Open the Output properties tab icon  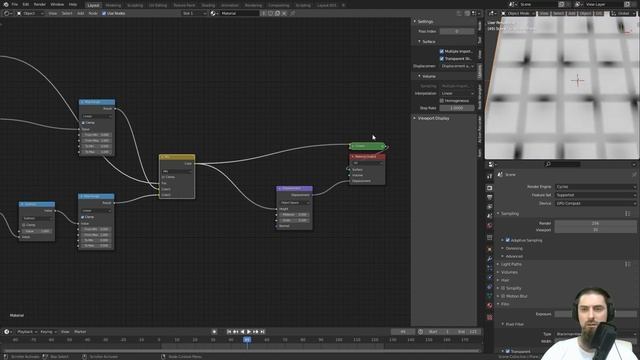point(489,198)
